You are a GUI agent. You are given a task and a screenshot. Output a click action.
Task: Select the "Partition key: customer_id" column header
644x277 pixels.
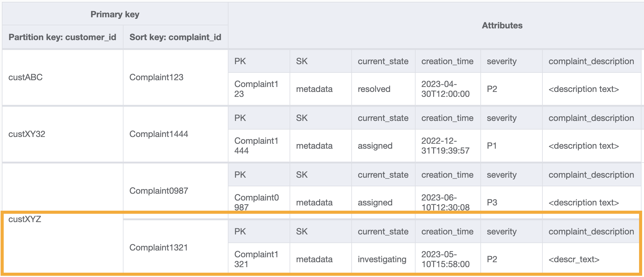tap(62, 37)
